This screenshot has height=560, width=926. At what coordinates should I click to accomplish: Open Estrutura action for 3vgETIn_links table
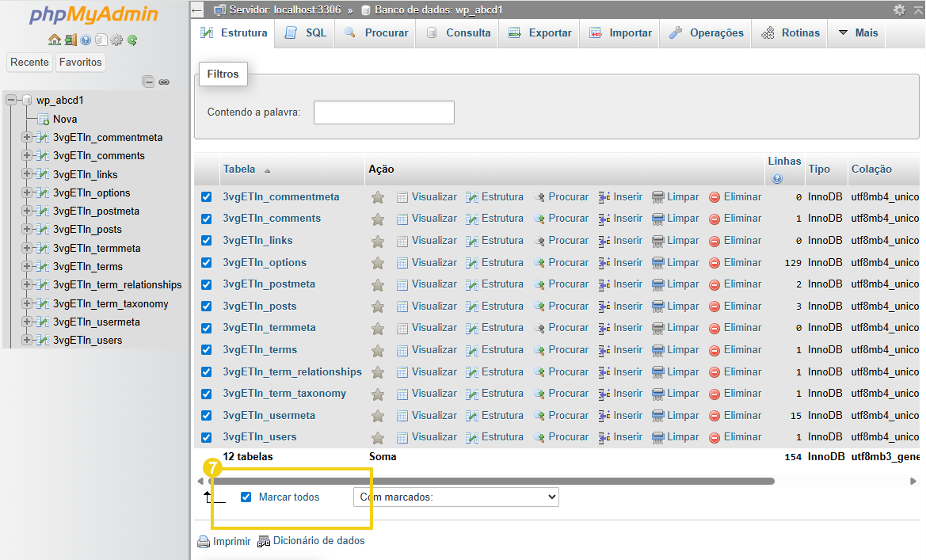tap(501, 240)
